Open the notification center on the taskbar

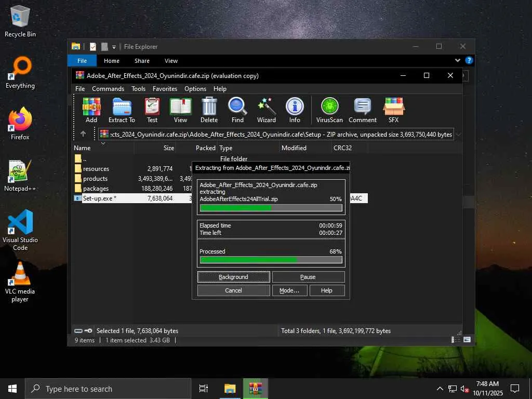515,389
